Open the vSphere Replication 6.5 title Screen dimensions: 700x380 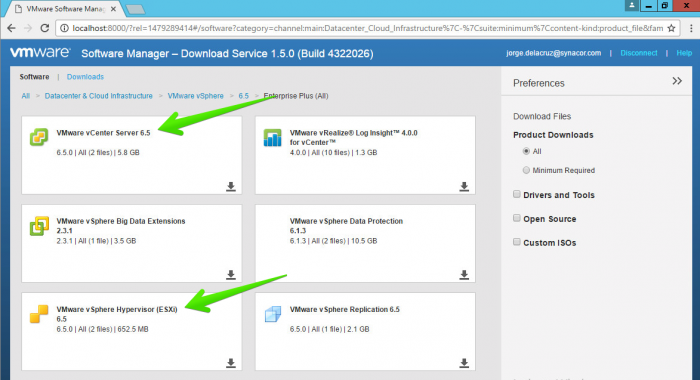coord(345,309)
